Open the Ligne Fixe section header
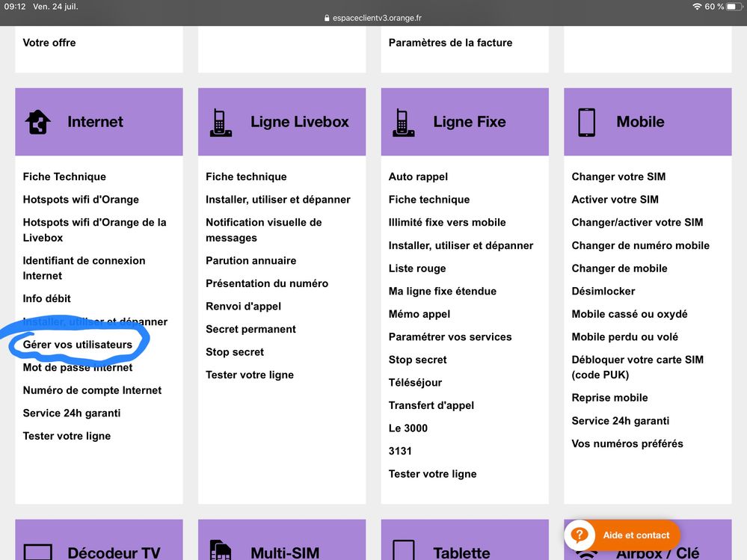The width and height of the screenshot is (747, 560). (x=465, y=122)
